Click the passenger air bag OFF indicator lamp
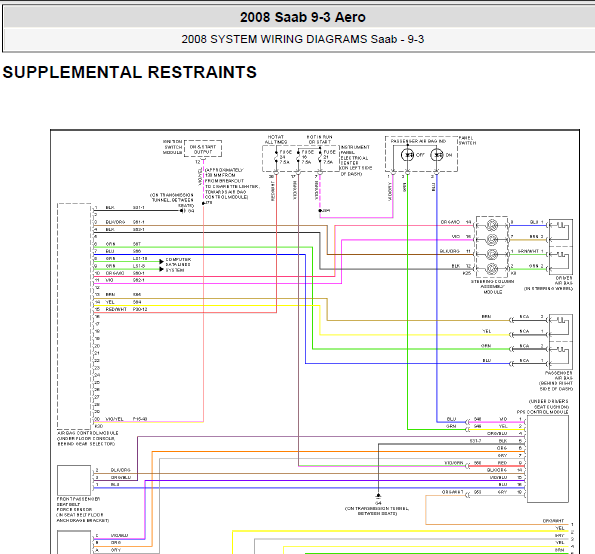595x554 pixels. [x=408, y=155]
